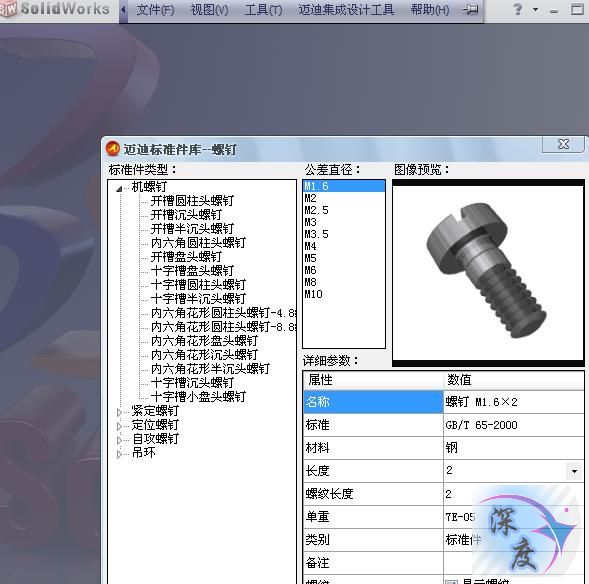Viewport: 589px width, 584px height.
Task: Select 内六角花形圆柱头螺钉-8.8 item
Action: click(224, 327)
